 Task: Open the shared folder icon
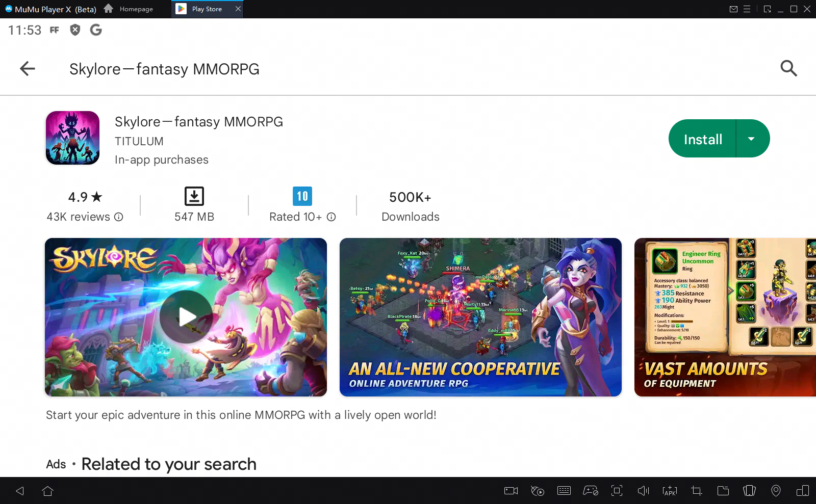tap(723, 491)
